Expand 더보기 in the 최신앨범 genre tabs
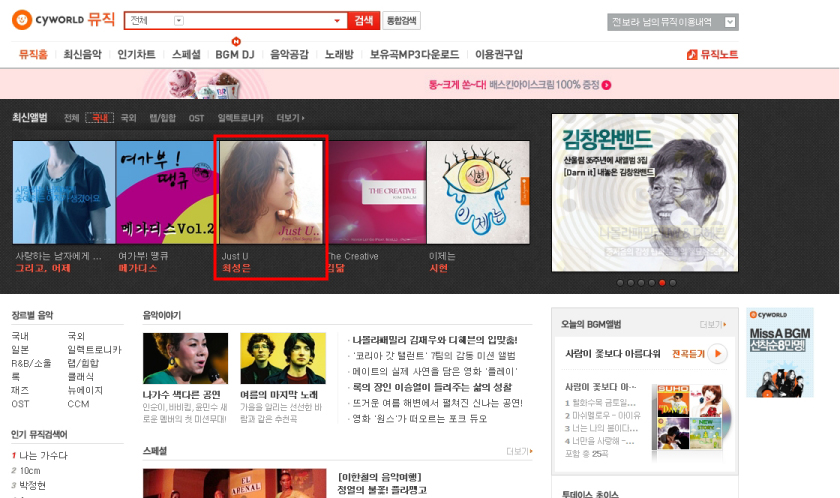The image size is (840, 498). pyautogui.click(x=290, y=118)
